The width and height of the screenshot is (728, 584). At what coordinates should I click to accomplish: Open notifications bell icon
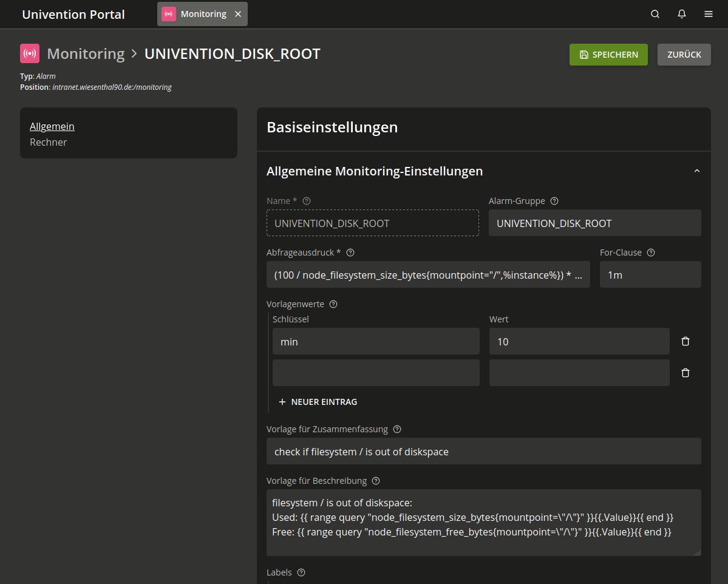tap(682, 14)
